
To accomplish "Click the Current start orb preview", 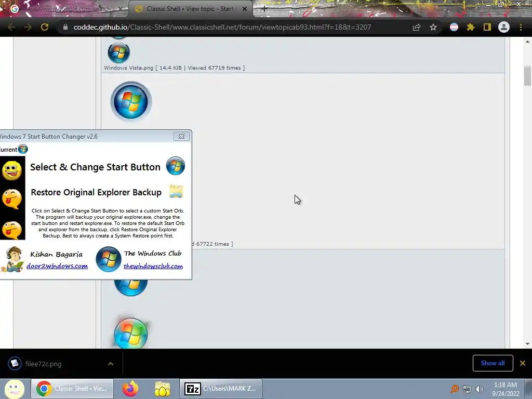I will pyautogui.click(x=23, y=149).
